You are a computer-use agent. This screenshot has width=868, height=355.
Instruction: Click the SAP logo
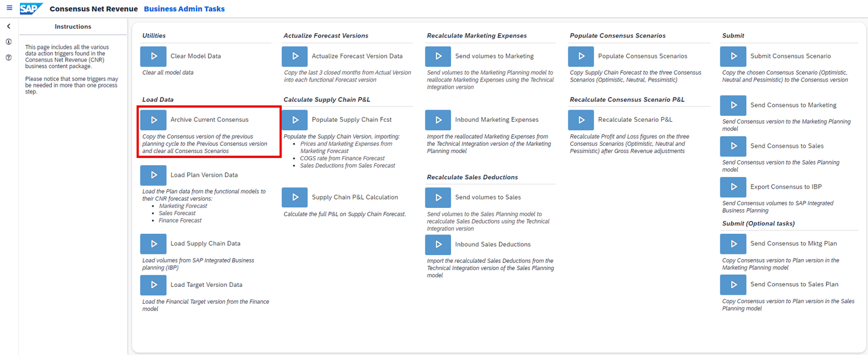coord(31,8)
